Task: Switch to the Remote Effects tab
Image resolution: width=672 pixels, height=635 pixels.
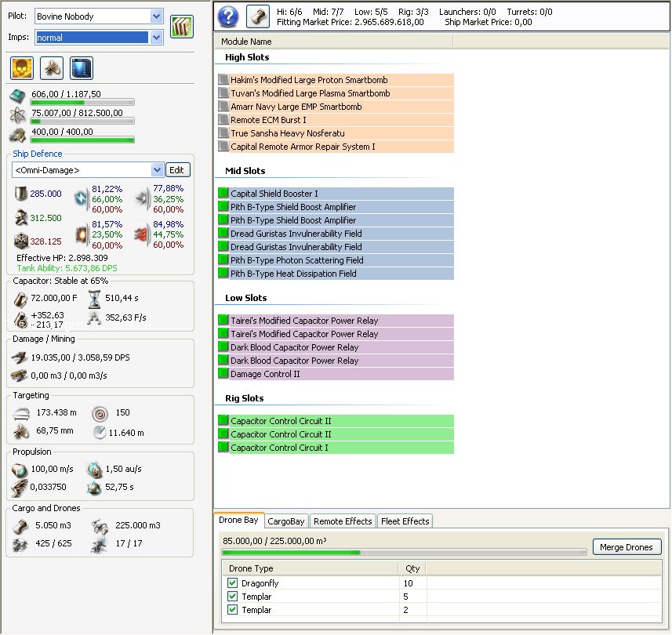Action: [x=343, y=521]
